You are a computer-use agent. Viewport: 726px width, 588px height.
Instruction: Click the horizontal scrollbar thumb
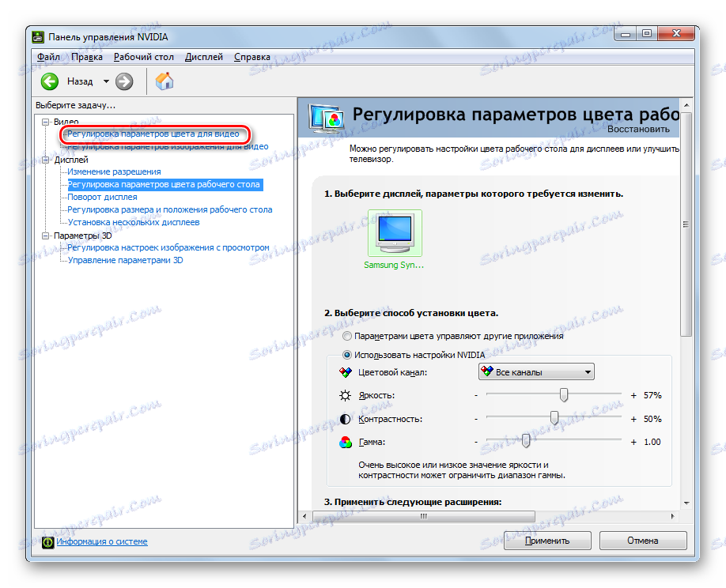424,516
